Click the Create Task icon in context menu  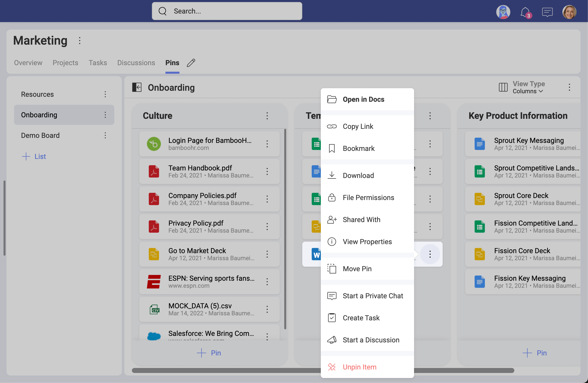[x=332, y=317]
